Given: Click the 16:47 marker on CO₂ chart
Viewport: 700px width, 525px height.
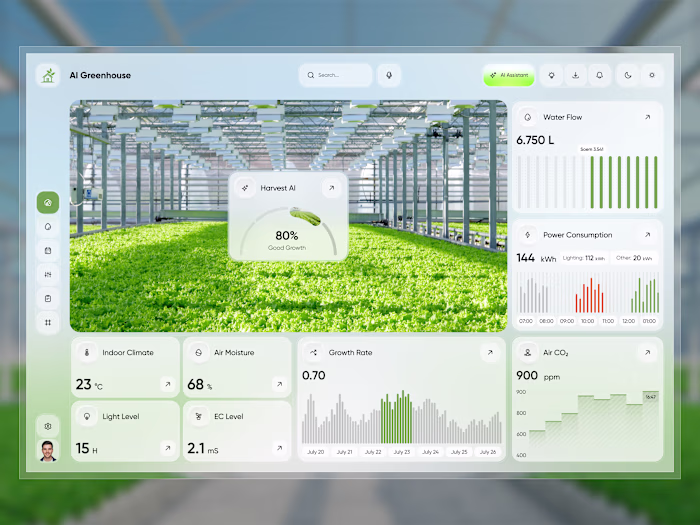Looking at the screenshot, I should coord(650,397).
